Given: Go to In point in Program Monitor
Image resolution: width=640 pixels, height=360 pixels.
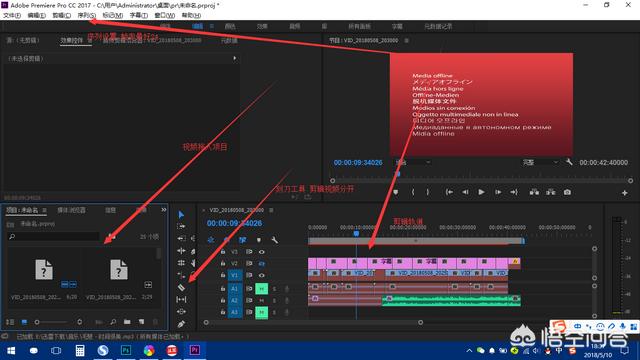Looking at the screenshot, I should 449,192.
